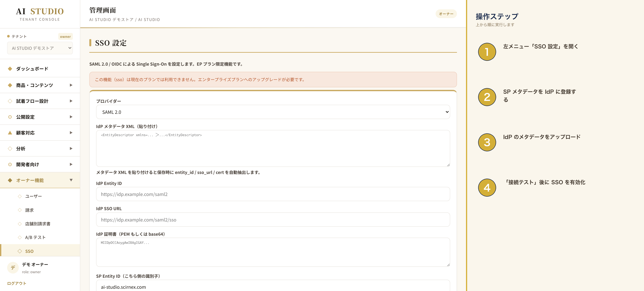Image resolution: width=644 pixels, height=291 pixels.
Task: Open the 請求 submenu item
Action: 40,210
